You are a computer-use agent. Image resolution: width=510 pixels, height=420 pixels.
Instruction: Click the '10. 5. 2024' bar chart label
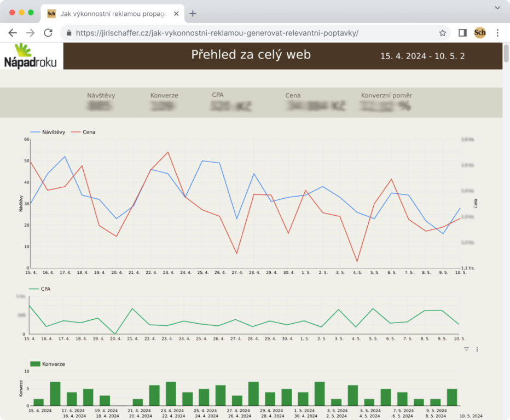471,416
